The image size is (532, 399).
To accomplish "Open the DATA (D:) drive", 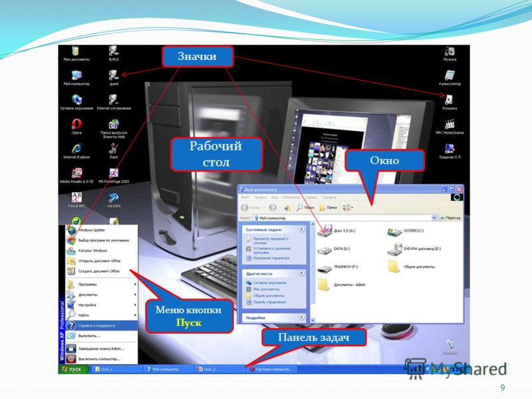I will pos(334,249).
